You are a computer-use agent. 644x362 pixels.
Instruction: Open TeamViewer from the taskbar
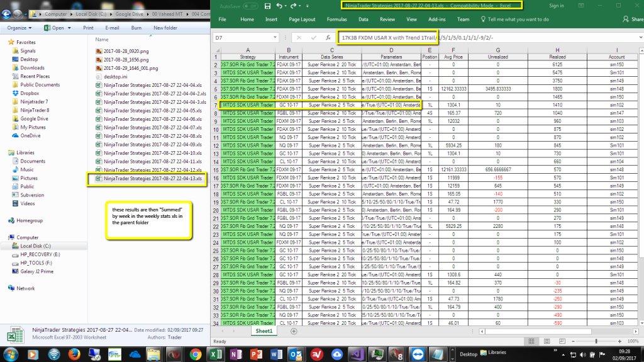click(418, 354)
